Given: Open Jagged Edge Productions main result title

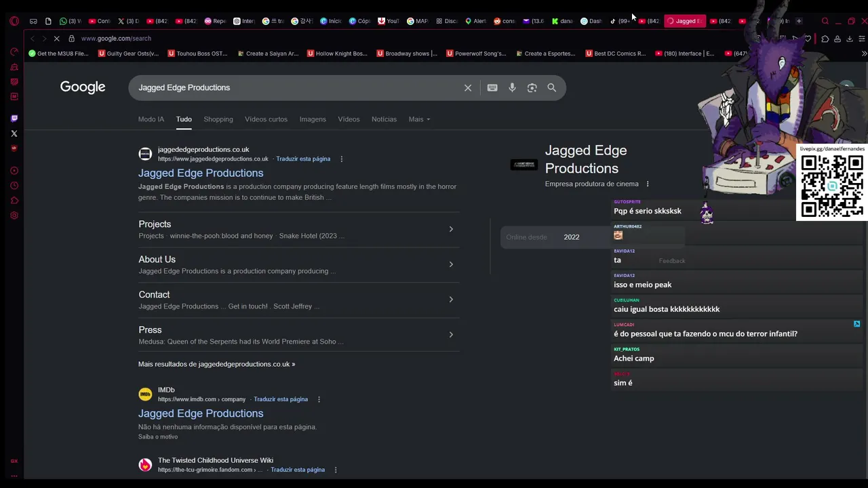Looking at the screenshot, I should tap(201, 173).
